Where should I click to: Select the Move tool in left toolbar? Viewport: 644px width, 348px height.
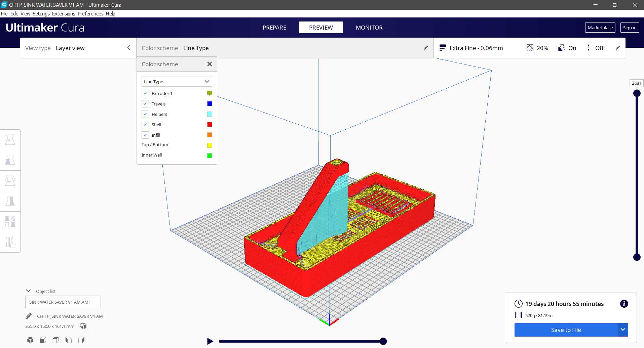click(x=10, y=140)
